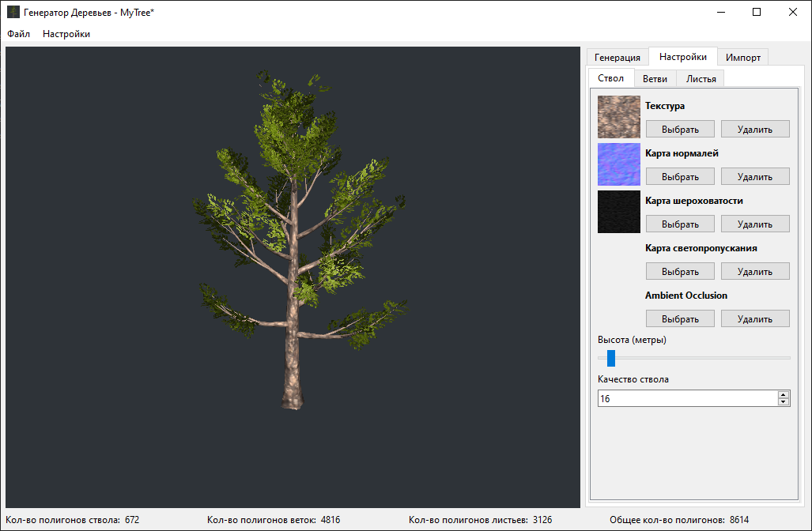This screenshot has height=531, width=812.
Task: Click the 'Кол-во полигонов веток: 4816' status text
Action: click(x=274, y=520)
